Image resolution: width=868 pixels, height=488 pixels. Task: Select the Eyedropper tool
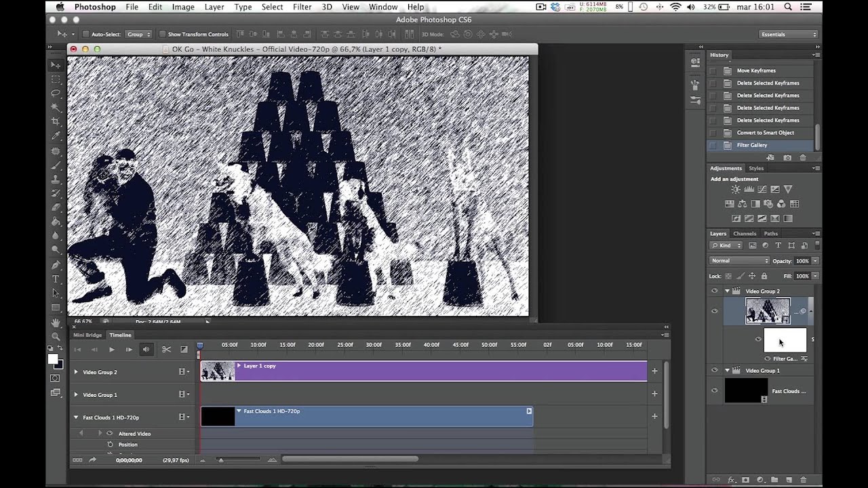coord(56,136)
